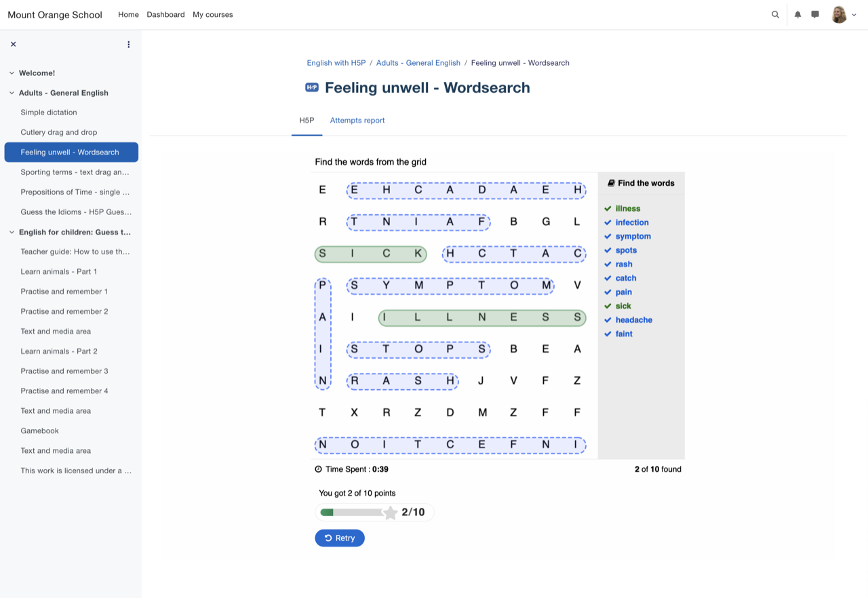
Task: Click the book icon beside Find the words
Action: 611,183
